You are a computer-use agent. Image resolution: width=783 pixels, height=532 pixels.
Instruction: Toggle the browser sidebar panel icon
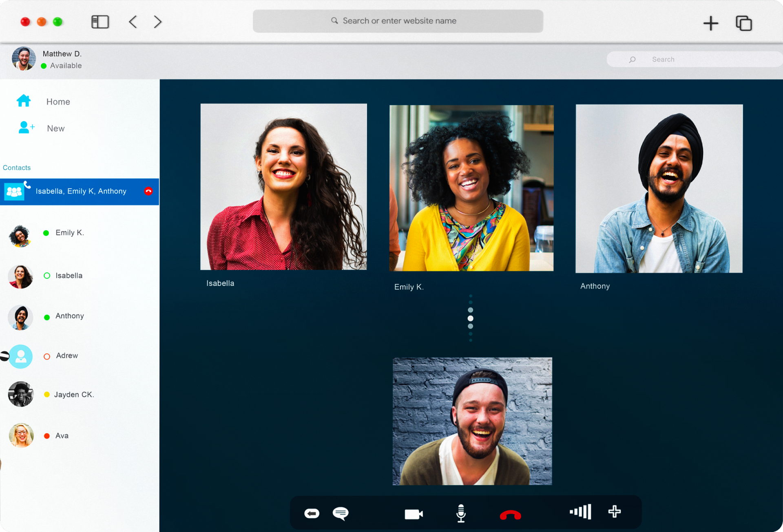click(x=100, y=22)
